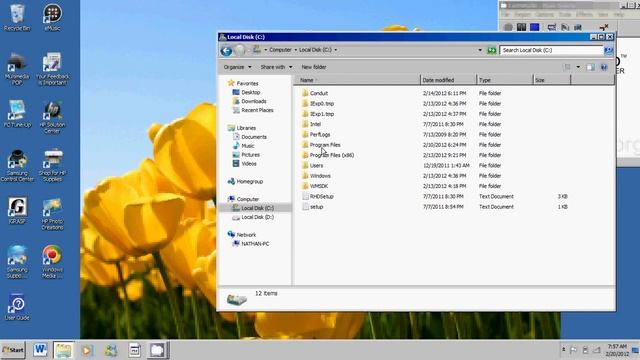Click the Word icon on the taskbar
The image size is (640, 360).
tap(40, 350)
